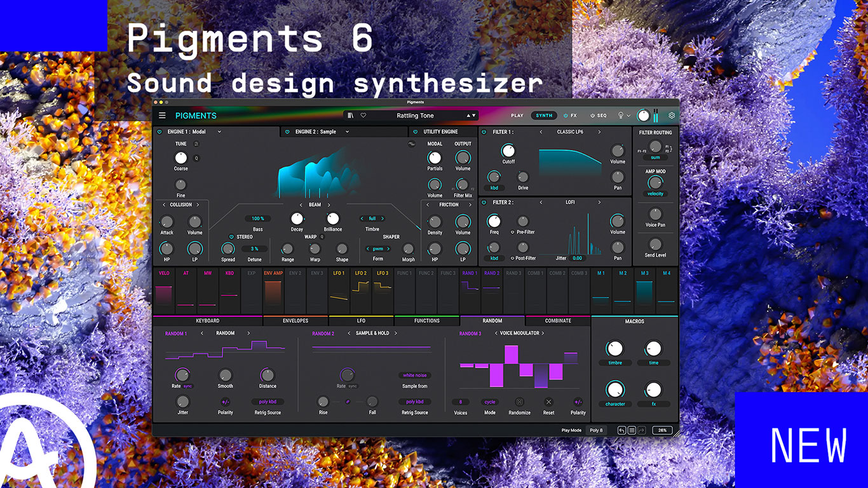Open the white noise Sample from dropdown

pos(415,376)
